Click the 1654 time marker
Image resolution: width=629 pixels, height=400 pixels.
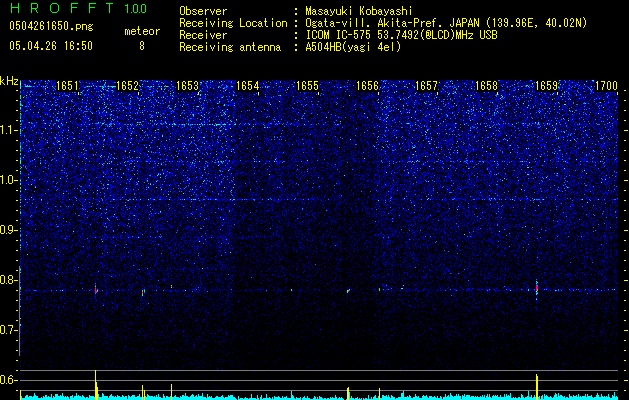click(248, 86)
